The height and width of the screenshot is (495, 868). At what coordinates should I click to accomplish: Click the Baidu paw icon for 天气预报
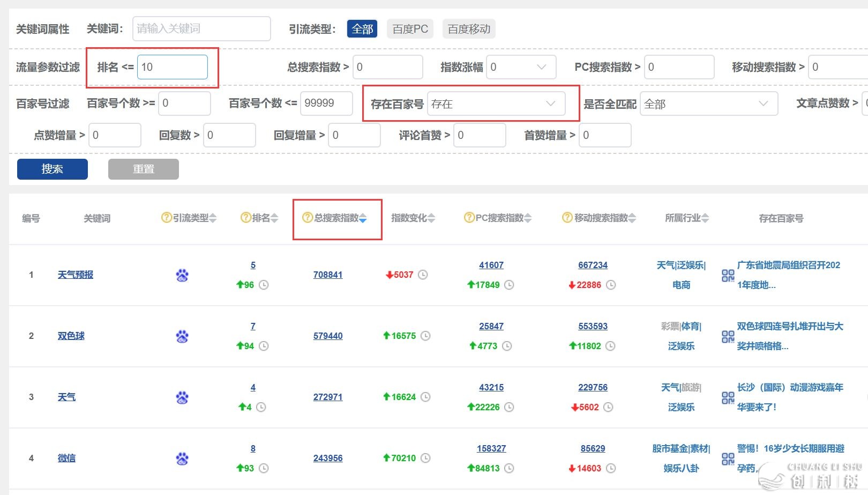click(x=182, y=275)
